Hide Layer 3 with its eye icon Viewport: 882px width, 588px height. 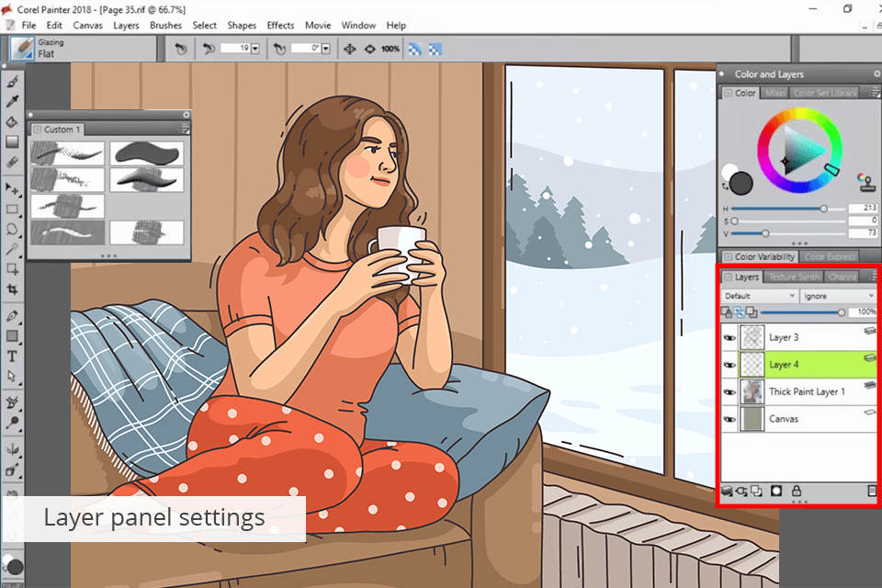tap(729, 337)
